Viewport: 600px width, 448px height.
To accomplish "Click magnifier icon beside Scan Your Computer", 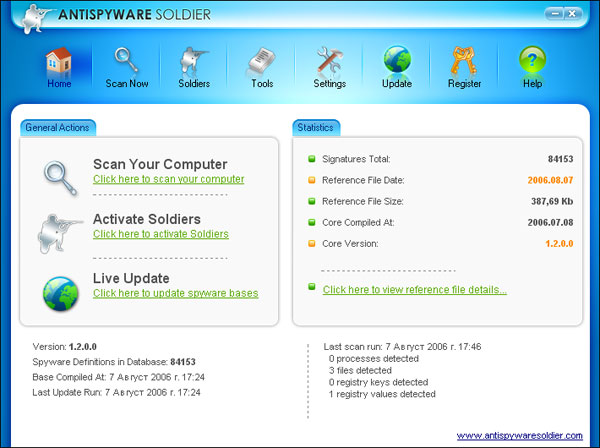I will click(x=60, y=178).
